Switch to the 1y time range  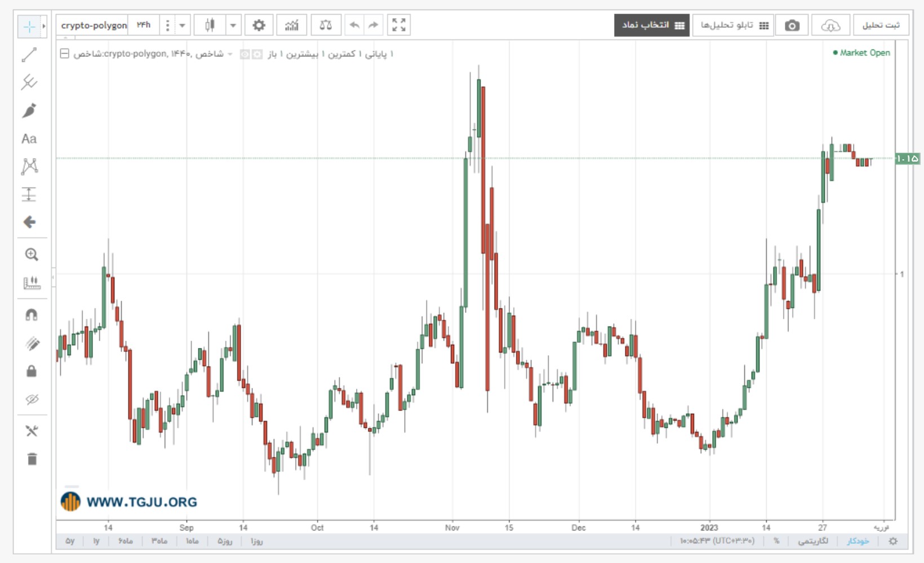[96, 541]
